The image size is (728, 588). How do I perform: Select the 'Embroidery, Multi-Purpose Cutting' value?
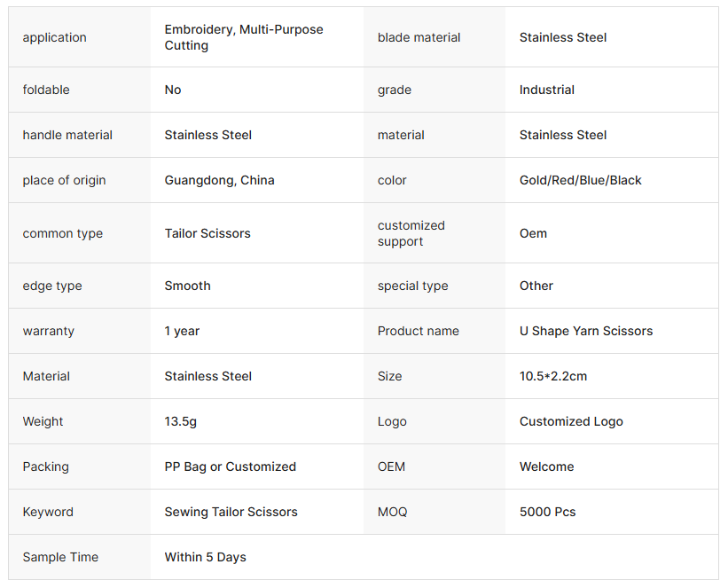point(244,37)
